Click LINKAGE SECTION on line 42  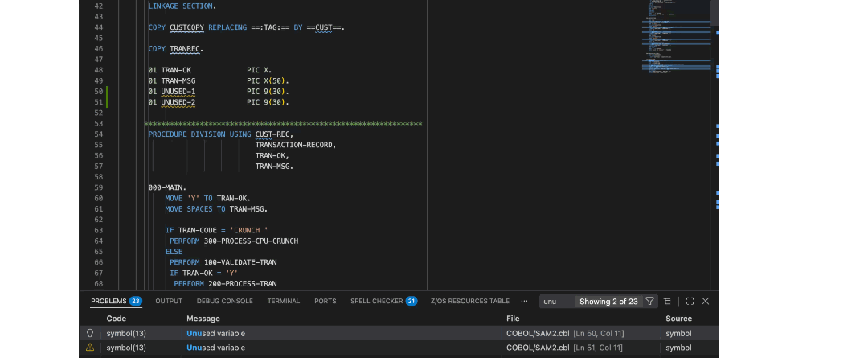coord(182,6)
